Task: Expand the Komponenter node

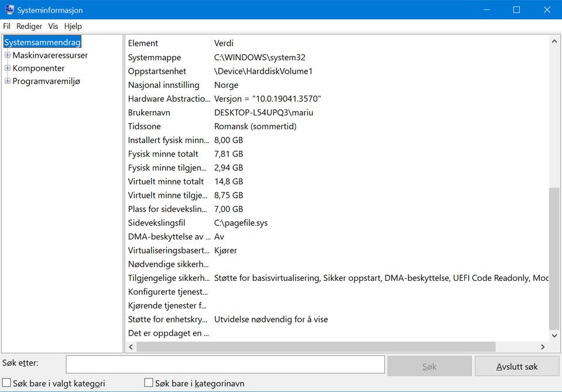Action: point(7,68)
